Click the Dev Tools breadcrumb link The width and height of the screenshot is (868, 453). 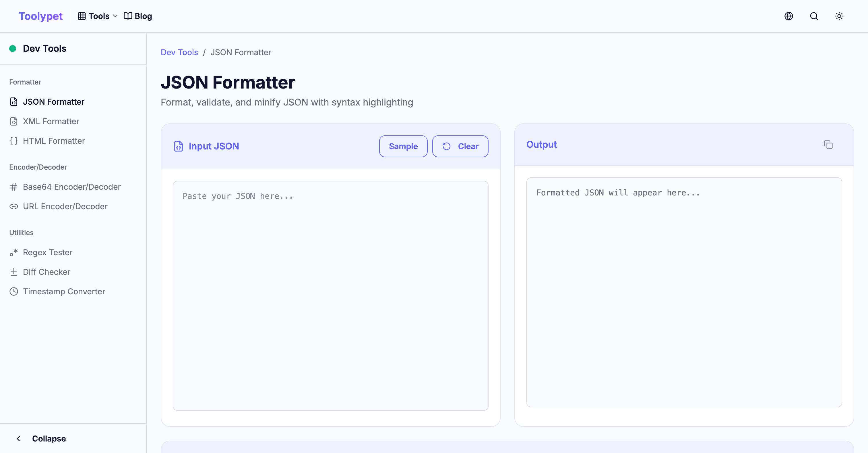(179, 52)
